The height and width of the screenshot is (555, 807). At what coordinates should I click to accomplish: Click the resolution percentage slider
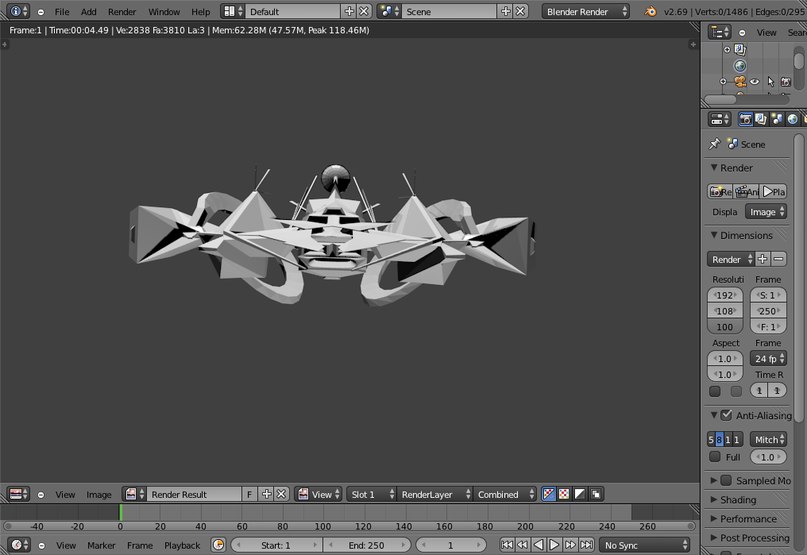(x=724, y=327)
